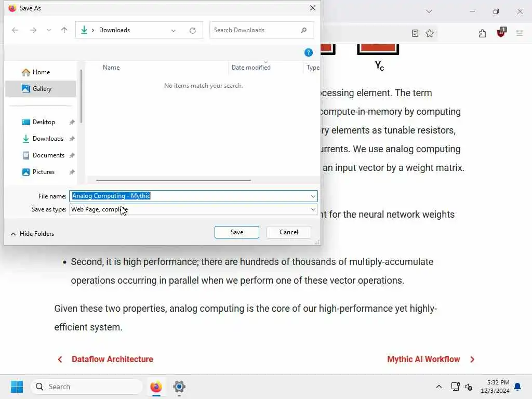Open the Windows Start menu

[x=17, y=387]
